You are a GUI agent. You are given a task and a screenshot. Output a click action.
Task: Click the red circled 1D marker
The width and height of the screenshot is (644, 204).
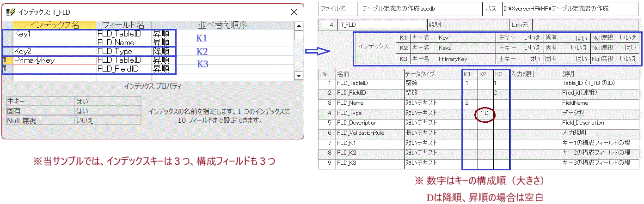485,113
